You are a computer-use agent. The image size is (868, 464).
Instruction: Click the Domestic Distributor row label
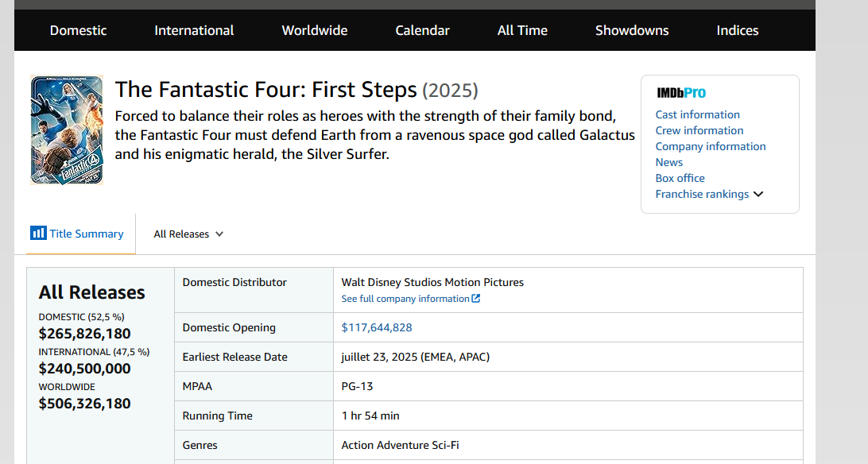click(x=234, y=282)
